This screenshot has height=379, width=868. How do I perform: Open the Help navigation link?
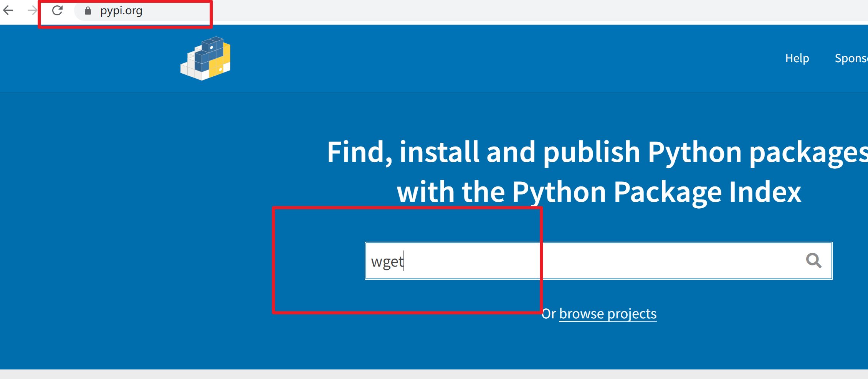point(797,58)
